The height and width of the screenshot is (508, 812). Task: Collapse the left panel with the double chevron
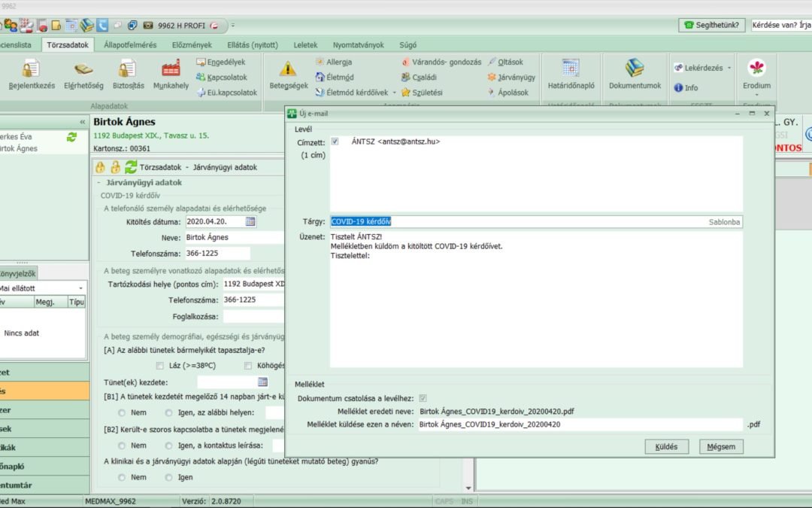tap(82, 122)
